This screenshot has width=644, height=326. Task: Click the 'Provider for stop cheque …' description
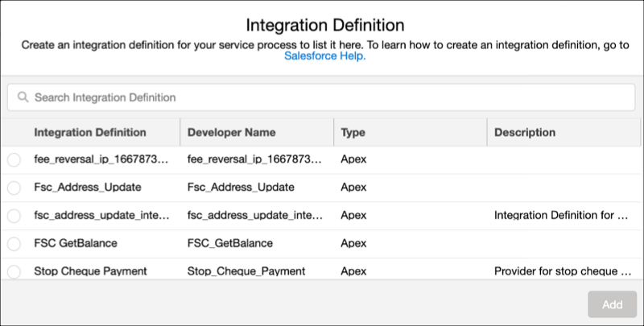point(563,271)
